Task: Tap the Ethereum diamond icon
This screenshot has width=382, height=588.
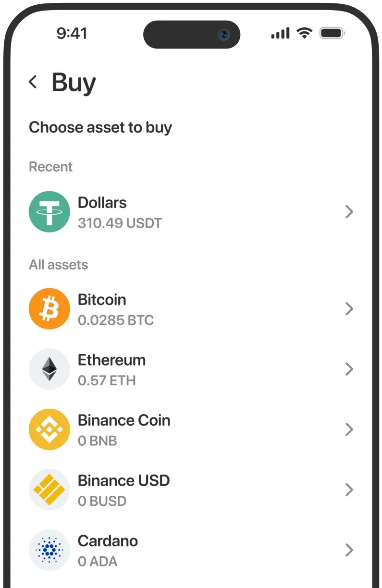Action: click(49, 369)
